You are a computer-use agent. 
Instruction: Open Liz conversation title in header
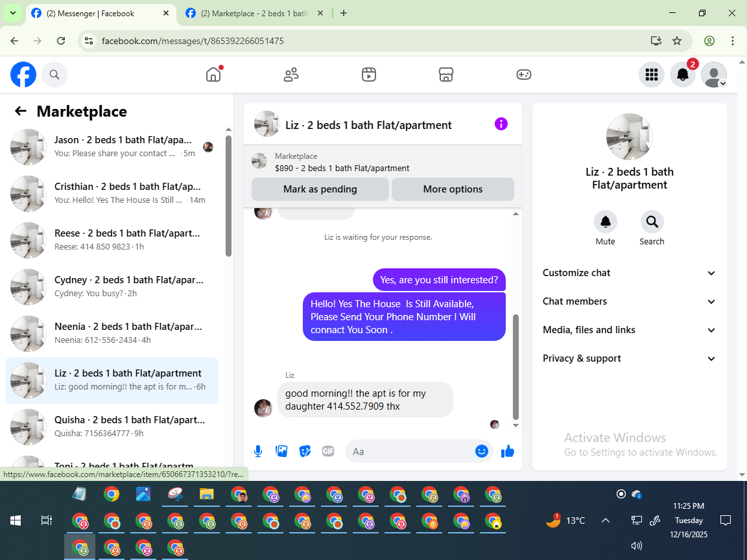(368, 125)
